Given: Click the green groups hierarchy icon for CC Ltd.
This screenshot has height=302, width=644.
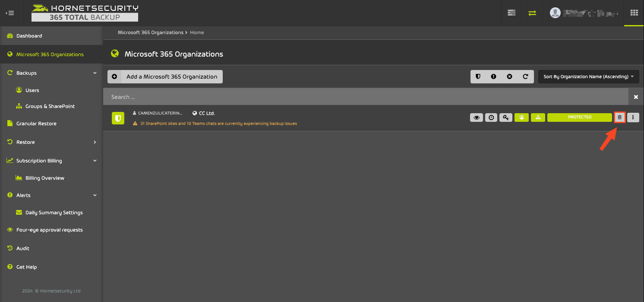Looking at the screenshot, I should [x=538, y=117].
